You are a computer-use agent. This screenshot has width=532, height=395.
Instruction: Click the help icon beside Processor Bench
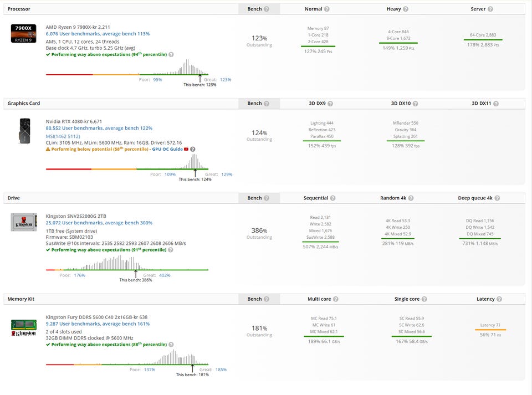tap(267, 9)
